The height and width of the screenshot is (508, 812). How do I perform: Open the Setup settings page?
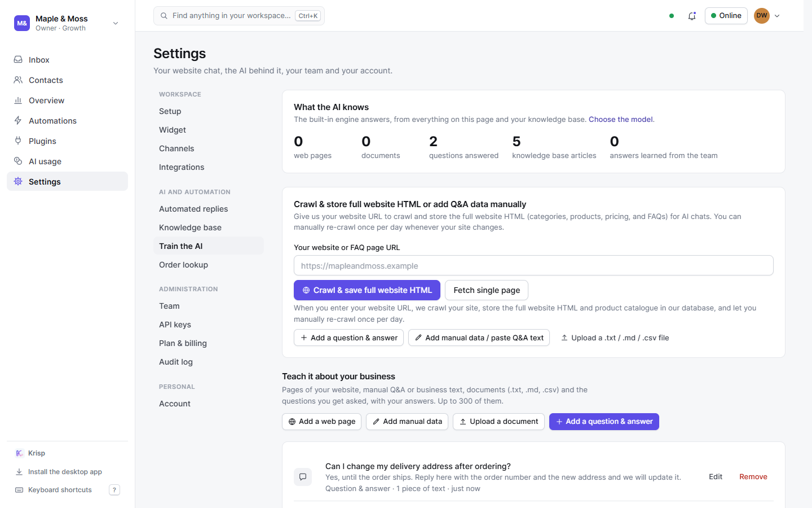coord(209,111)
